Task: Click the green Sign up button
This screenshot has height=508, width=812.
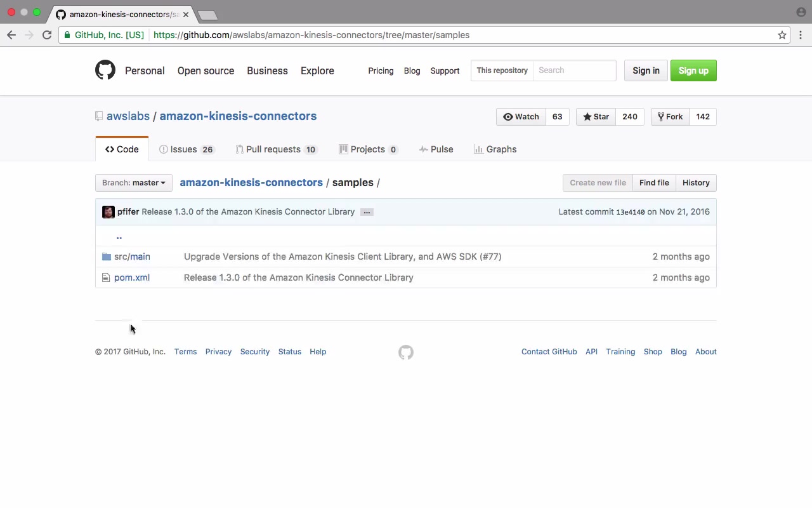Action: 693,70
